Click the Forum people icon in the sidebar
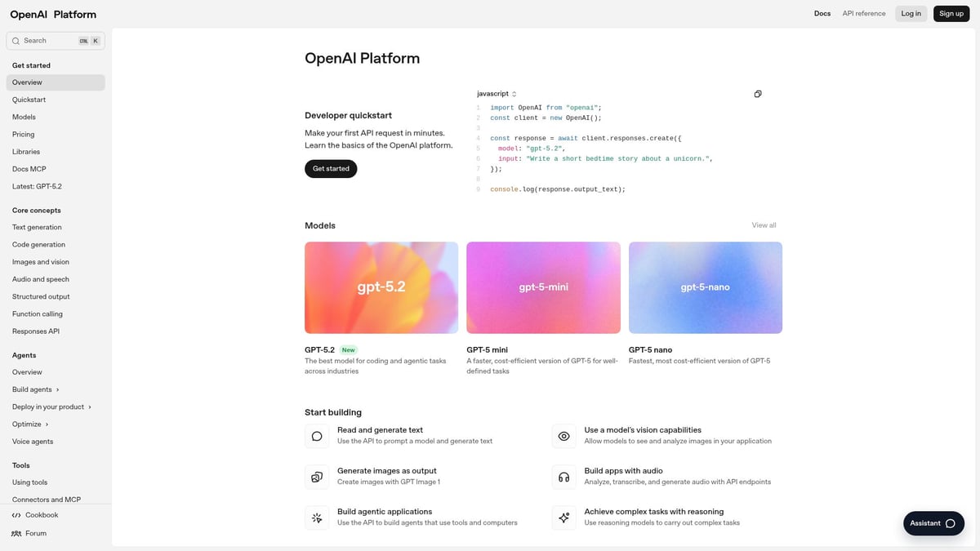Screen dimensions: 980x551 (x=16, y=533)
